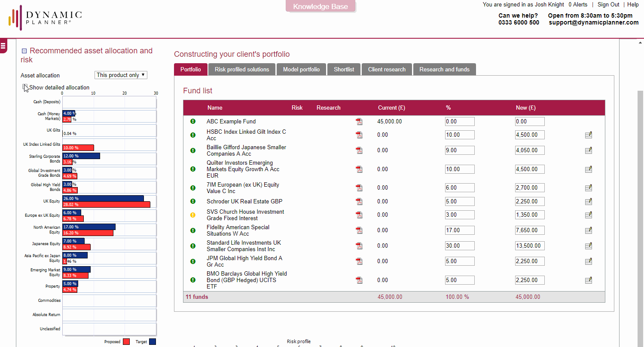Click the edit icon for Standard Life UK Smaller

589,246
